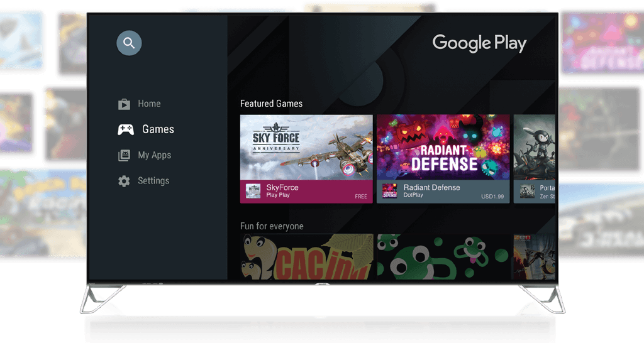Click the DotPlay developer name
This screenshot has height=343, width=644.
pyautogui.click(x=413, y=195)
